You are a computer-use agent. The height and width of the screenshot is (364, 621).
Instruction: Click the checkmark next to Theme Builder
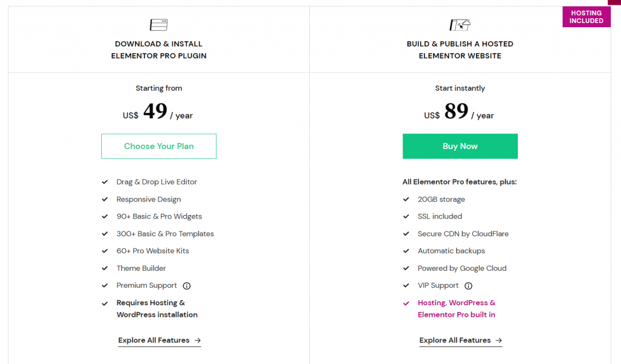pos(105,268)
